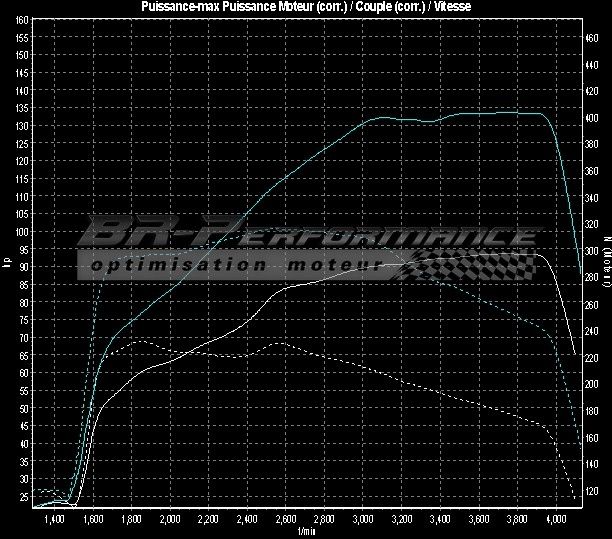Viewport: 612px width, 539px height.
Task: Click the BR-Performance watermark logo
Action: point(310,233)
